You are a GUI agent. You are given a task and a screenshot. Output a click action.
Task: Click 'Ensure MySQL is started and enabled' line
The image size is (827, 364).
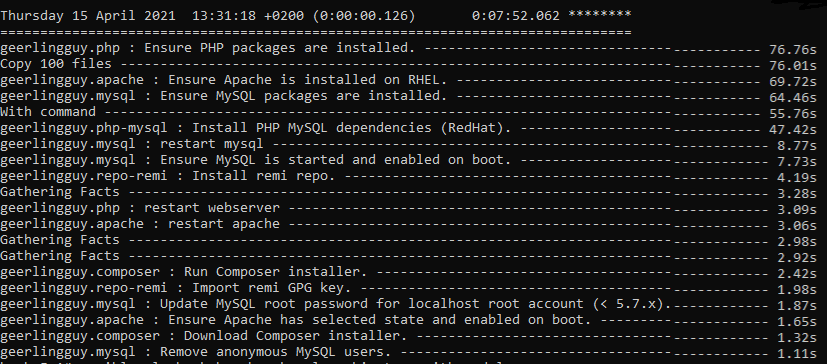coord(409,160)
